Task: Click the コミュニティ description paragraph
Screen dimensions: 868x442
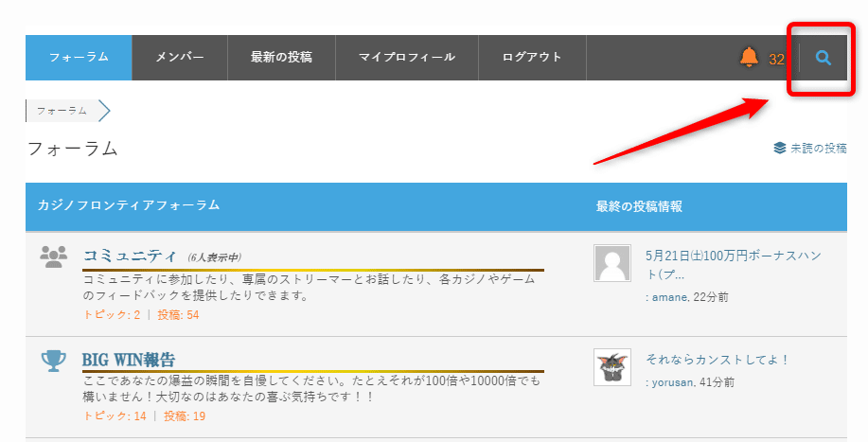Action: coord(309,287)
